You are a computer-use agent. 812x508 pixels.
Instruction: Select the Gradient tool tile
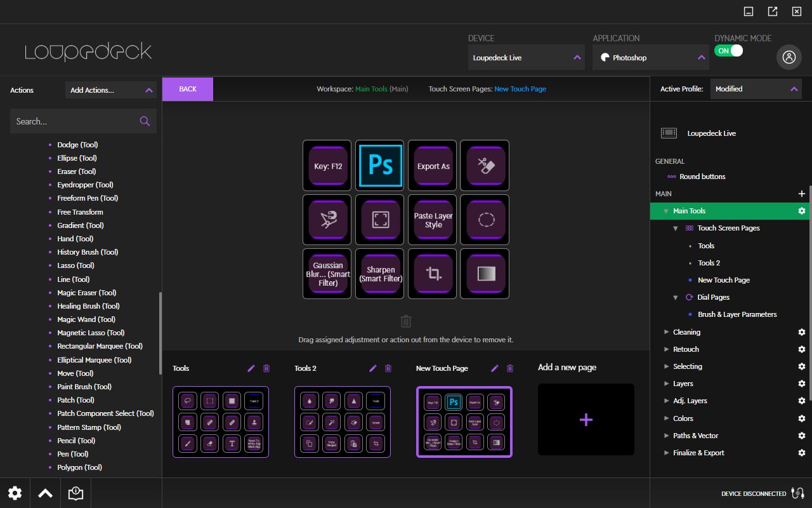click(x=485, y=274)
